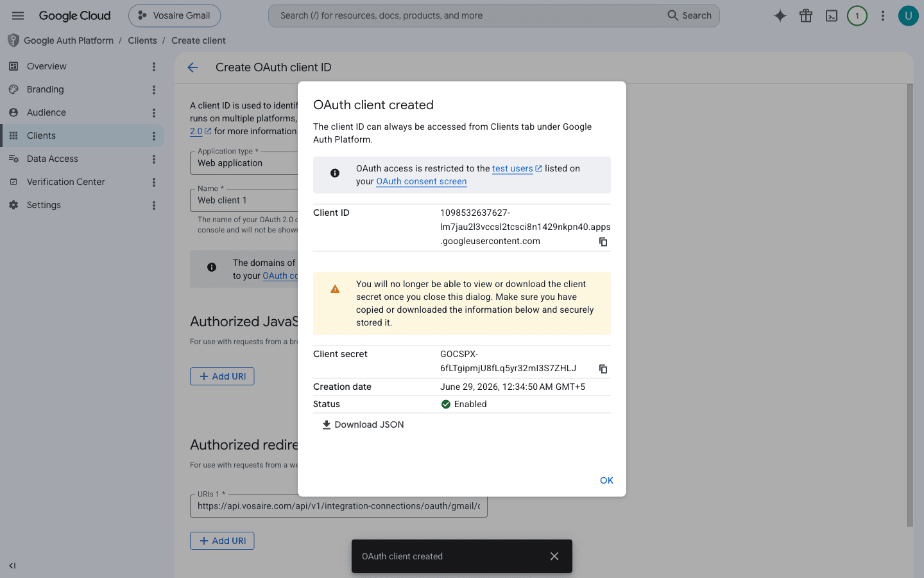
Task: Open notifications badge showing 1
Action: (x=857, y=16)
